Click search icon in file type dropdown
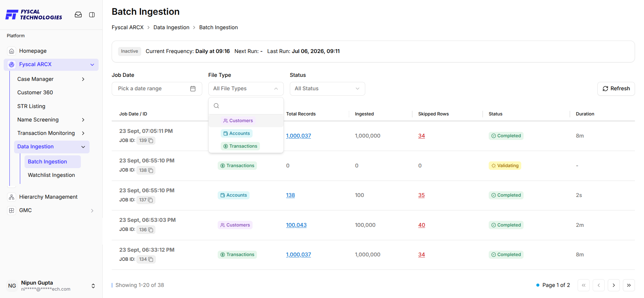 (x=216, y=106)
